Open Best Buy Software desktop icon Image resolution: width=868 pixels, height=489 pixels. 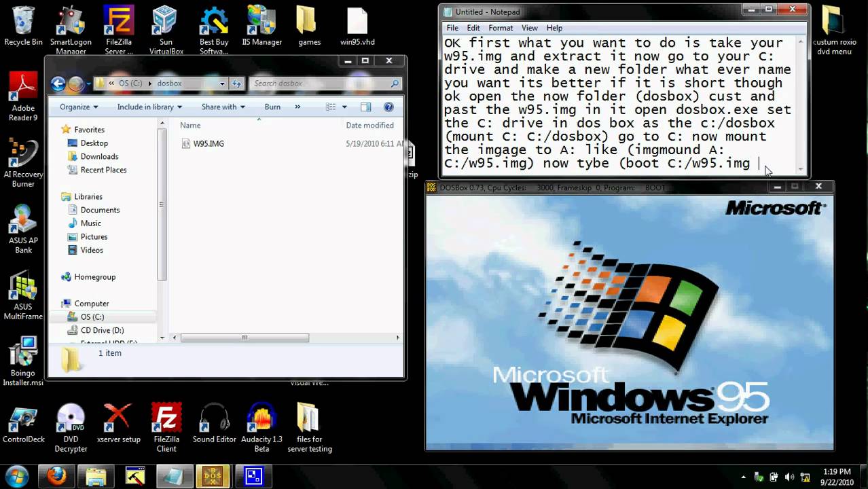coord(214,29)
